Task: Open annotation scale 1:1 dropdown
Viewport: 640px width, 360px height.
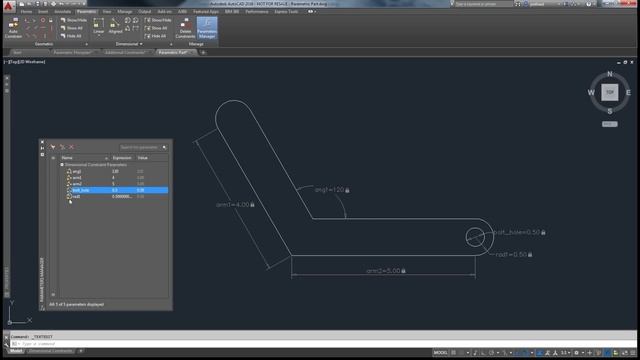Action: pyautogui.click(x=566, y=353)
